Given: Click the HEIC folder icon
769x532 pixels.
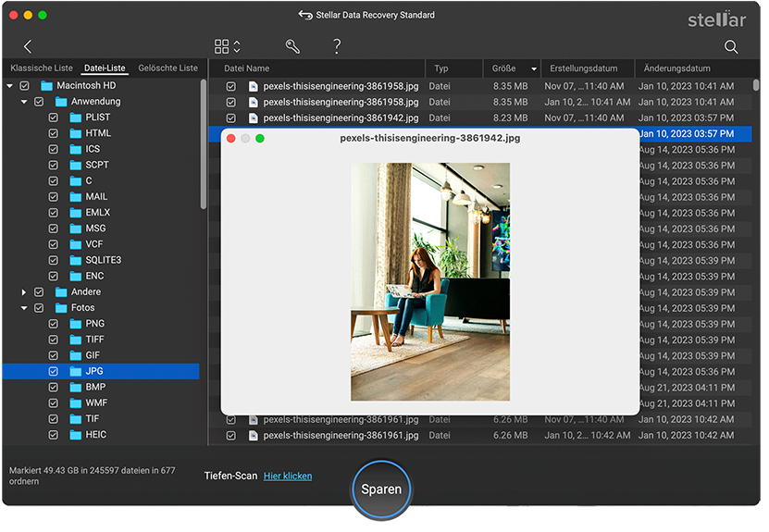Looking at the screenshot, I should 76,435.
